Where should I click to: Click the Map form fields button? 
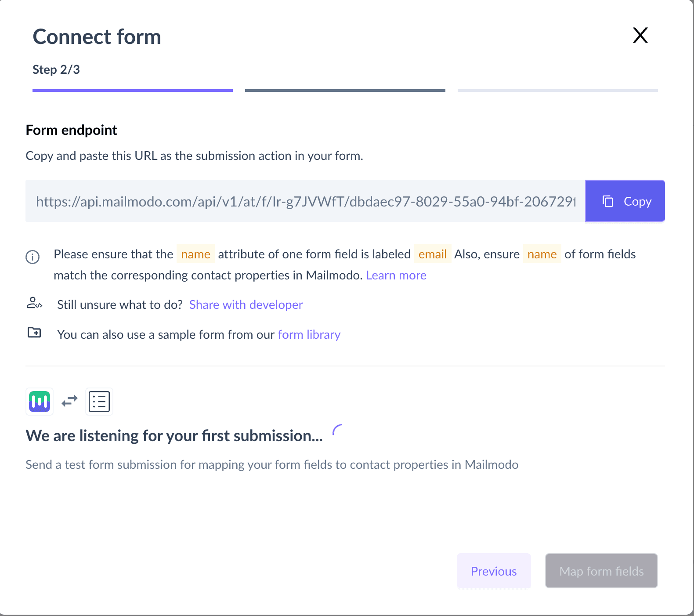click(601, 571)
